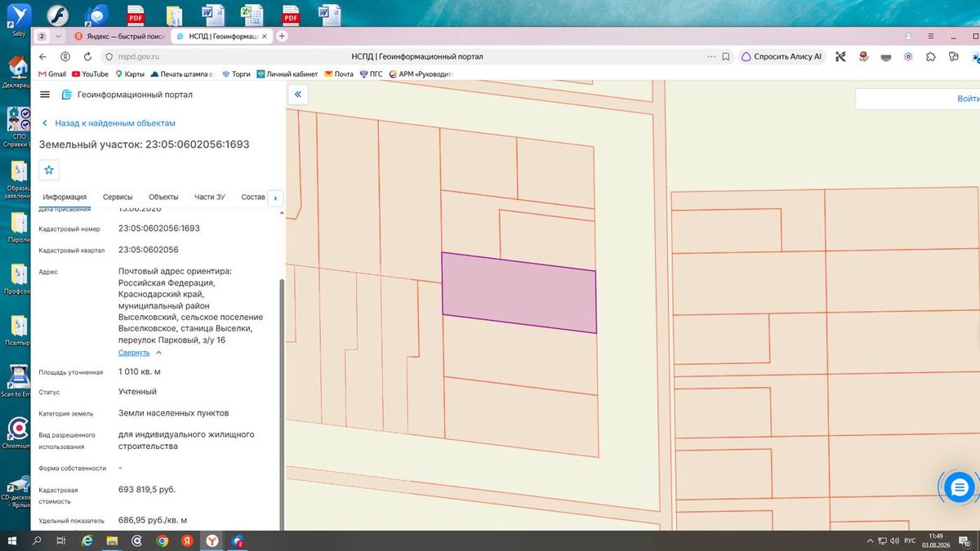Click the cadastral number 23:05:0602056:1693 value
Image resolution: width=980 pixels, height=551 pixels.
[x=159, y=229]
